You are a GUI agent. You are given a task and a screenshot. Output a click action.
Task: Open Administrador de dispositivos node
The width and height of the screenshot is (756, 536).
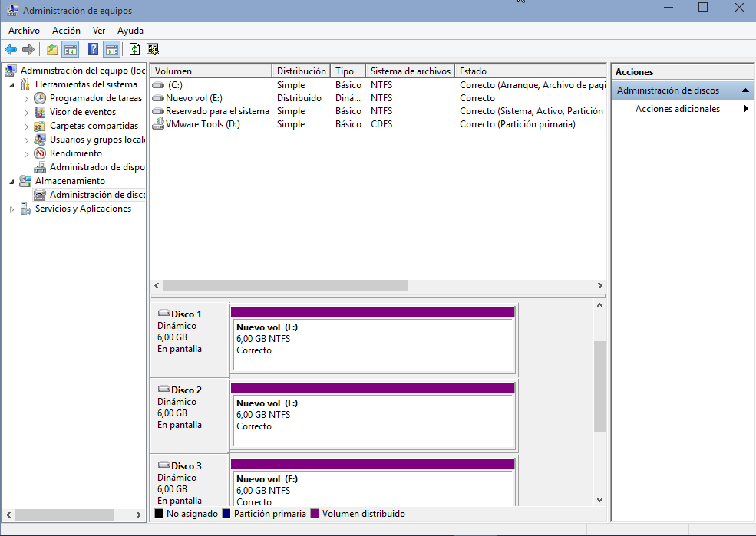pos(97,167)
